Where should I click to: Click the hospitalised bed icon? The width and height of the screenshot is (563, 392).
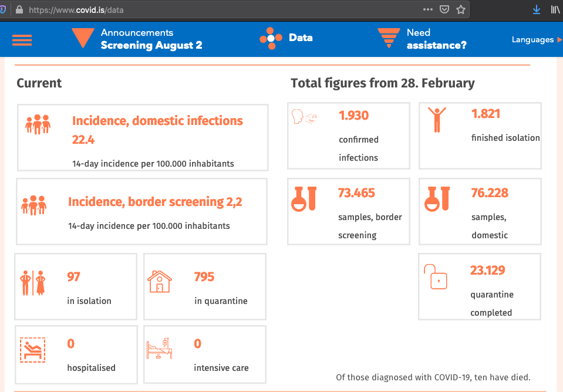[x=32, y=350]
